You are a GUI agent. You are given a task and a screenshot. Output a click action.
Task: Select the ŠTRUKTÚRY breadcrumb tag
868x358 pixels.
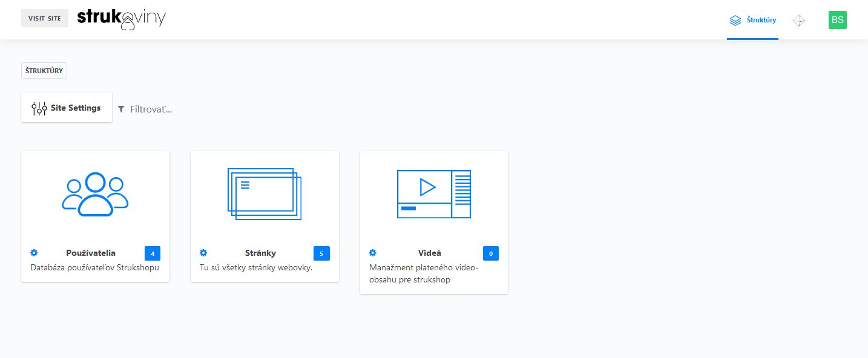[x=44, y=71]
